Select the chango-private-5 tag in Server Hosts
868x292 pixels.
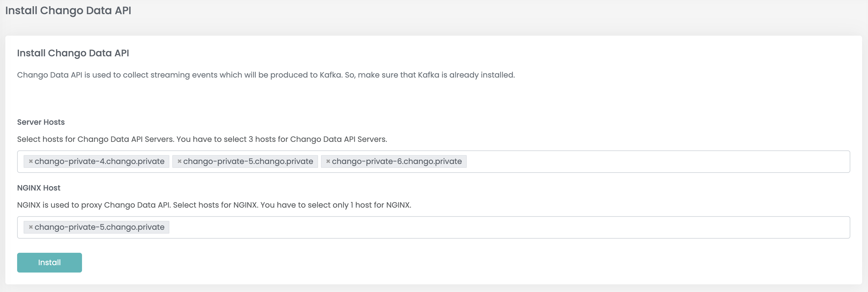[245, 161]
